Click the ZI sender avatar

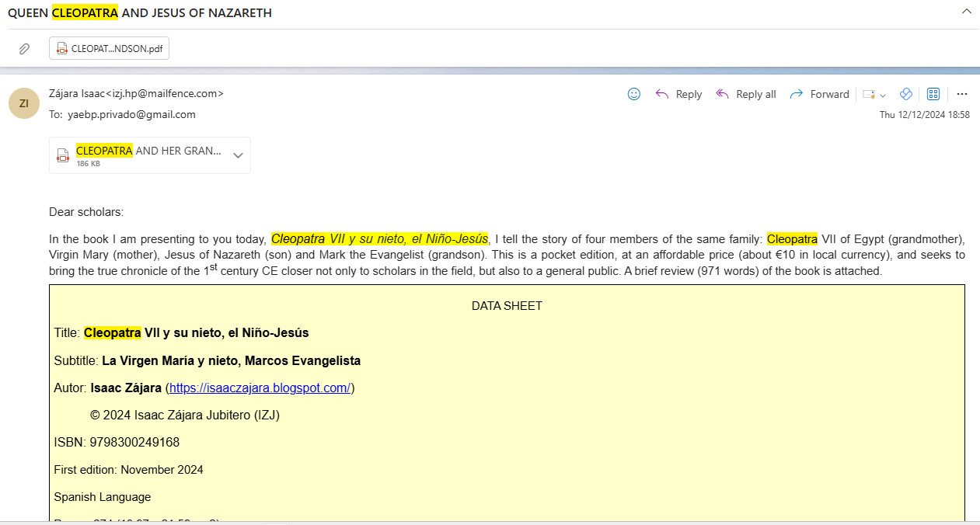tap(24, 103)
